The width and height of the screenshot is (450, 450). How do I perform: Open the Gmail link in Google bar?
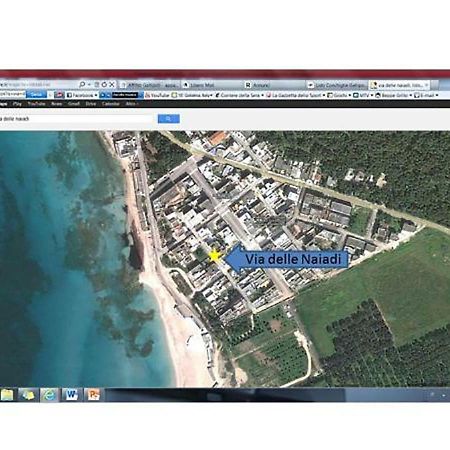(x=74, y=104)
